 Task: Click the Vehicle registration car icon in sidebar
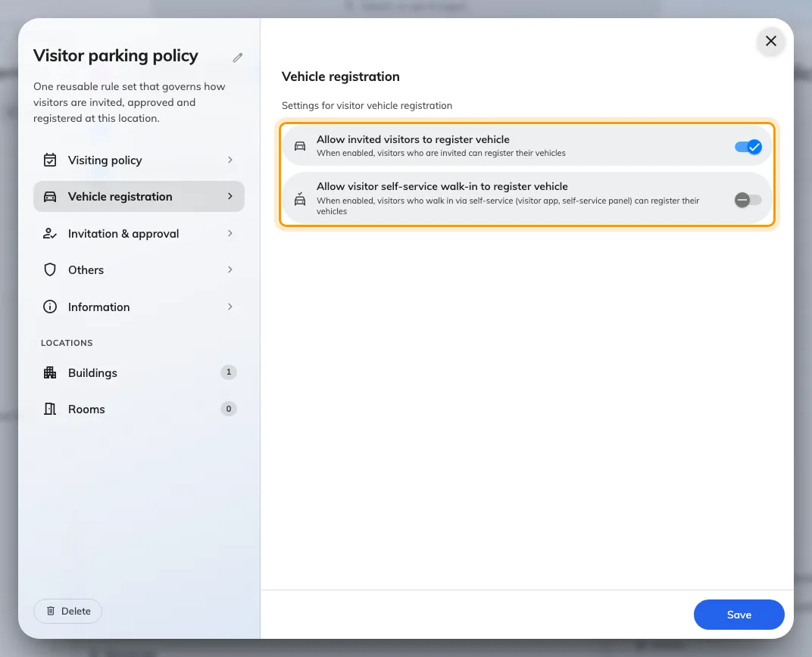point(50,197)
